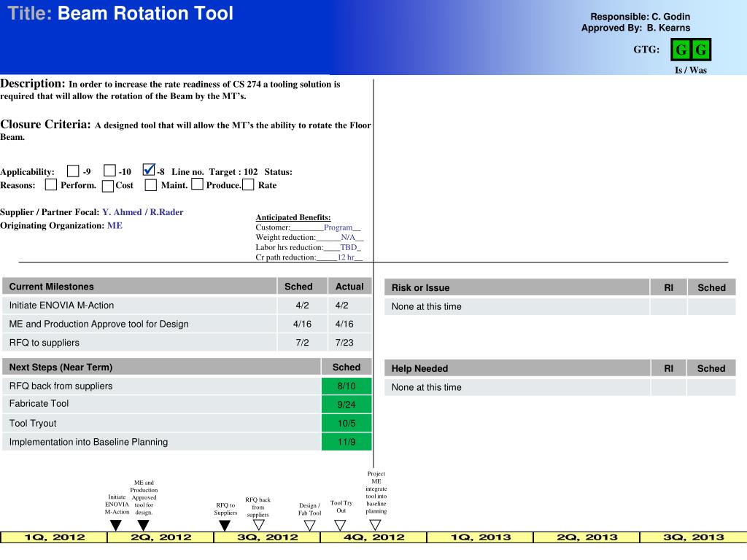Select the Rate reason checkbox
The image size is (747, 560).
[248, 184]
